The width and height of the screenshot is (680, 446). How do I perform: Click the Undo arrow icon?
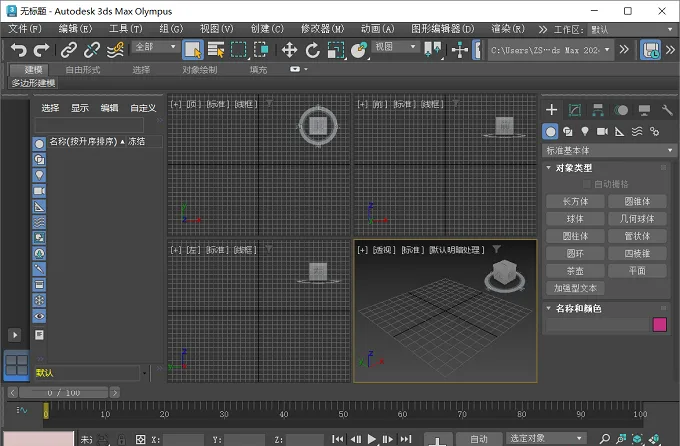pyautogui.click(x=19, y=50)
